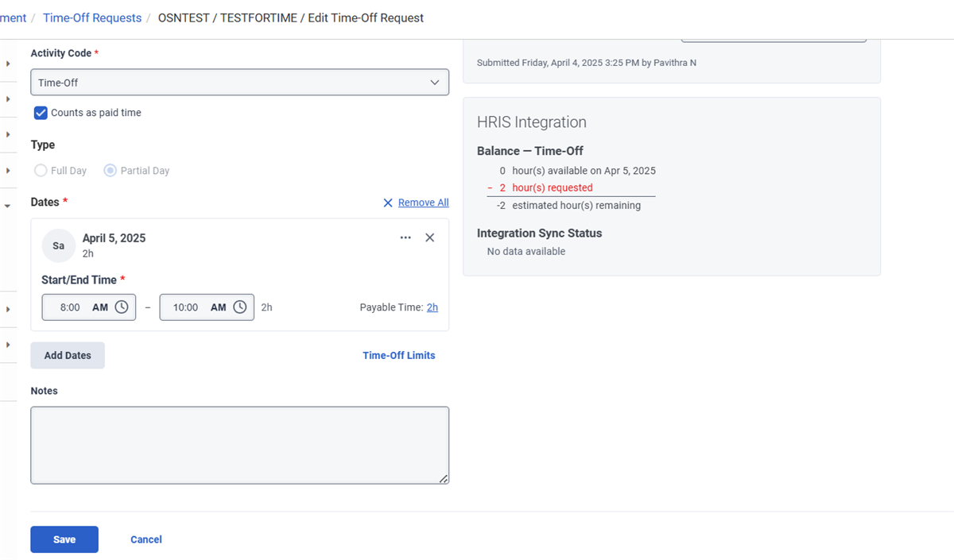The width and height of the screenshot is (954, 560).
Task: Open the Activity Code dropdown
Action: pyautogui.click(x=239, y=83)
